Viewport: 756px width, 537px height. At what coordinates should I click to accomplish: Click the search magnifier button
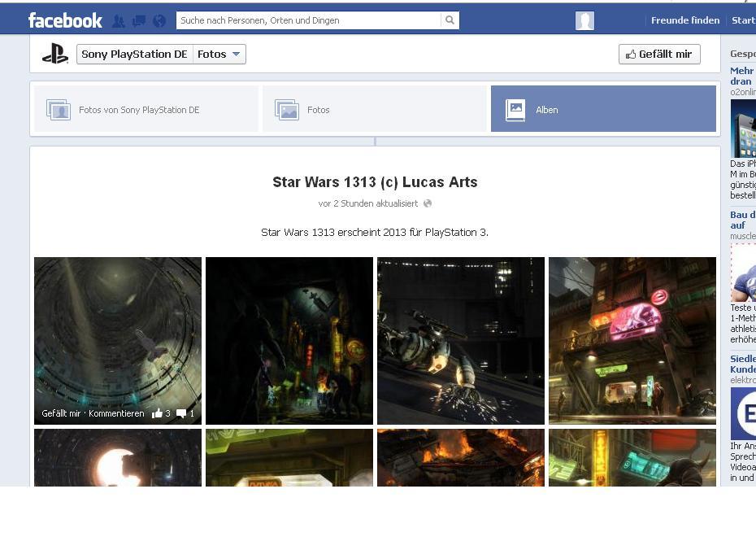click(x=450, y=20)
